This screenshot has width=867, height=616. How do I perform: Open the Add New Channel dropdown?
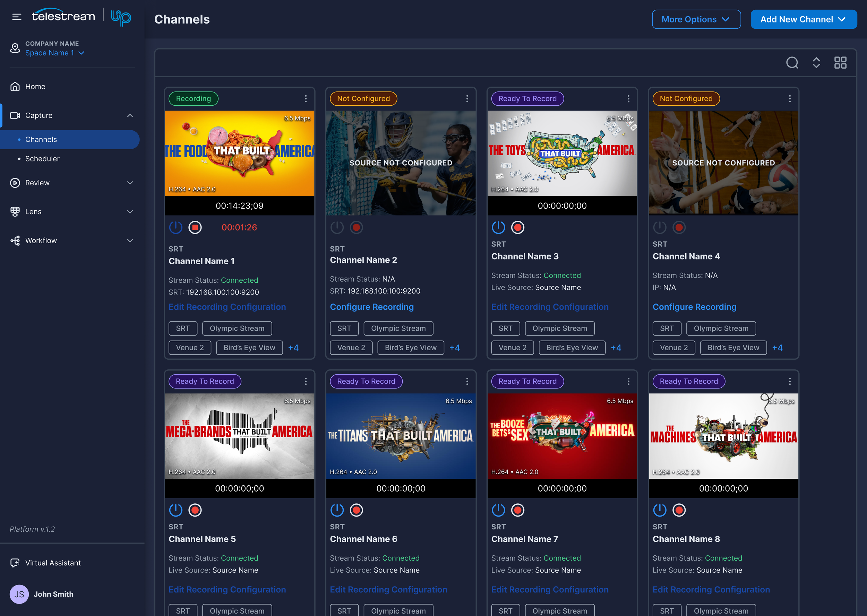804,19
